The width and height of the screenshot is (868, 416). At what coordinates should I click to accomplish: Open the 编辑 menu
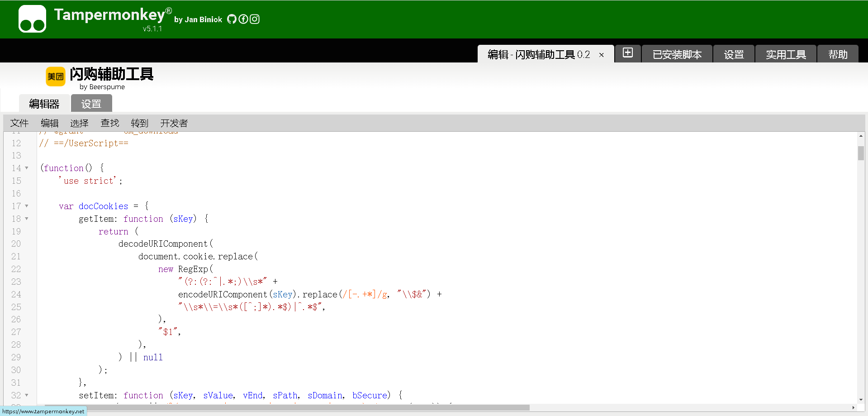click(50, 123)
